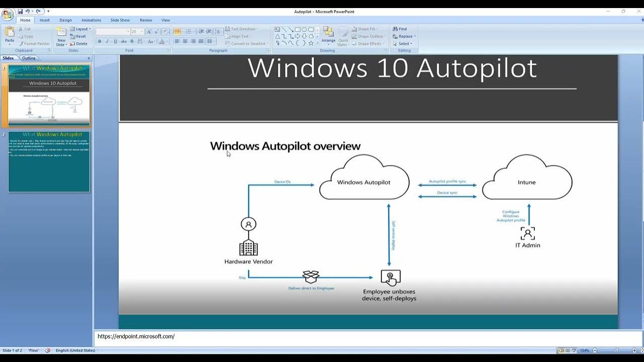This screenshot has width=644, height=362.
Task: Go to the Review tab
Action: (146, 20)
